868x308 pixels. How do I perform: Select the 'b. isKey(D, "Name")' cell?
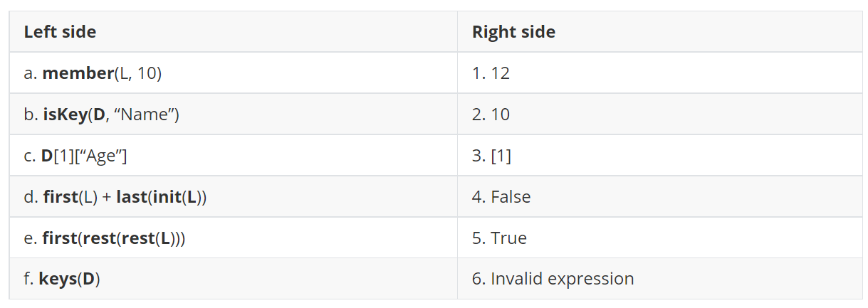click(x=101, y=115)
